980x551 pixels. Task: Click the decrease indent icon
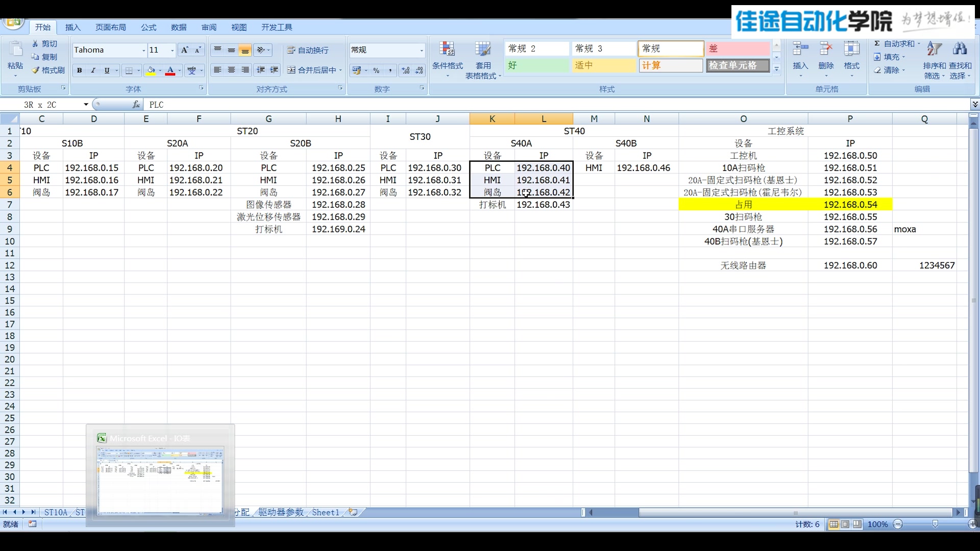[261, 70]
